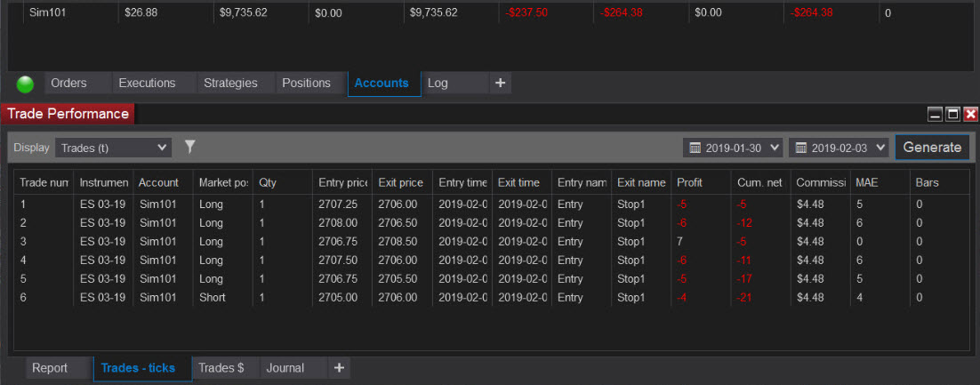
Task: Expand the 2019-02-03 end date dropdown
Action: [x=880, y=148]
